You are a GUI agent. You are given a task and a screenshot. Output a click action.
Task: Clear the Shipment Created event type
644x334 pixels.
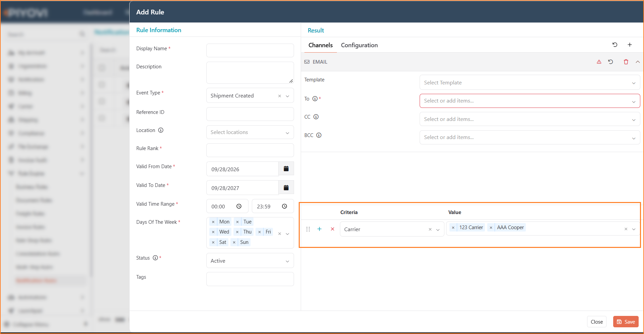click(280, 96)
